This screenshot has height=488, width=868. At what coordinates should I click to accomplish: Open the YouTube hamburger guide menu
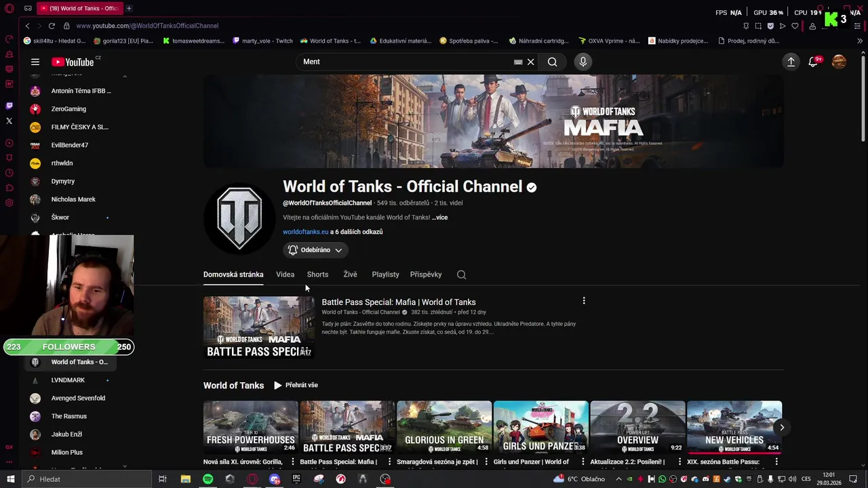click(x=35, y=62)
